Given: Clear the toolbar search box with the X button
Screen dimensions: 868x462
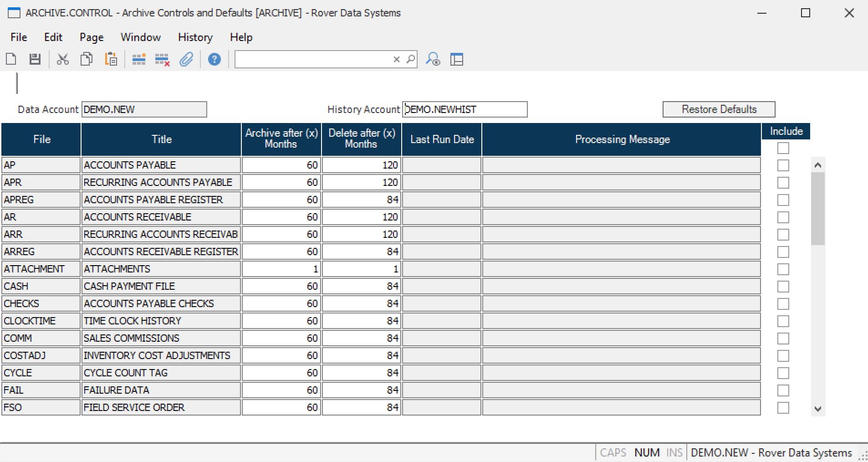Looking at the screenshot, I should pos(396,59).
